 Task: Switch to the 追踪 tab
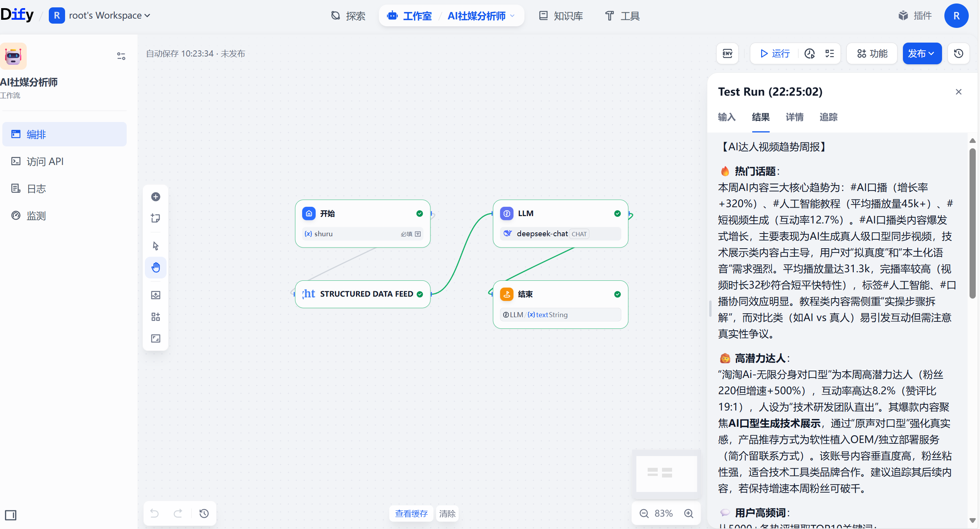pos(829,117)
